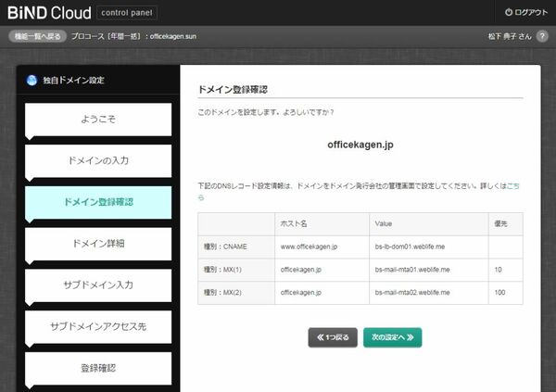
Task: Click the 優先 column header
Action: click(x=506, y=224)
